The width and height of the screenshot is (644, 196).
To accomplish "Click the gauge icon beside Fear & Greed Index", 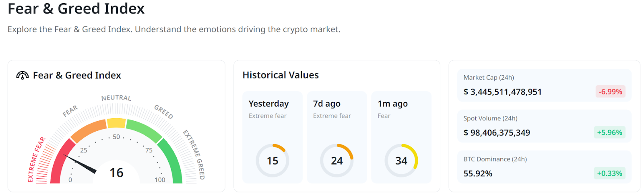I will tap(22, 75).
